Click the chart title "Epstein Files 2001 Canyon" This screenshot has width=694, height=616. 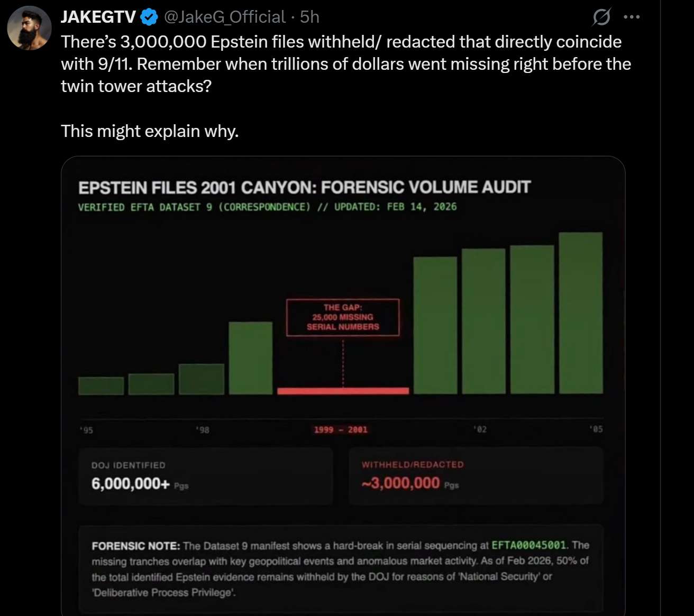tap(304, 188)
